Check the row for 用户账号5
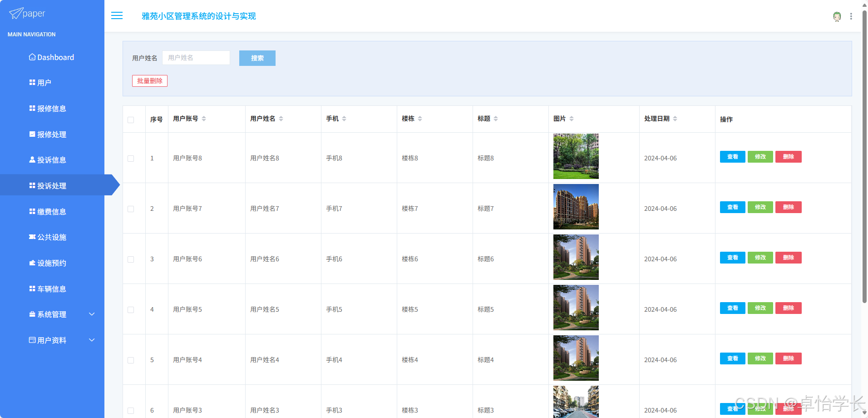 point(131,310)
